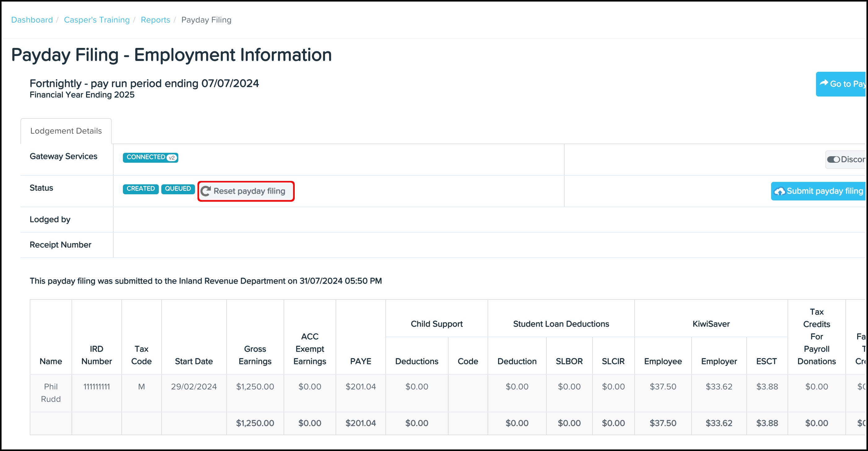Click the CONNECTED status badge
Viewport: 868px width, 451px height.
(146, 157)
